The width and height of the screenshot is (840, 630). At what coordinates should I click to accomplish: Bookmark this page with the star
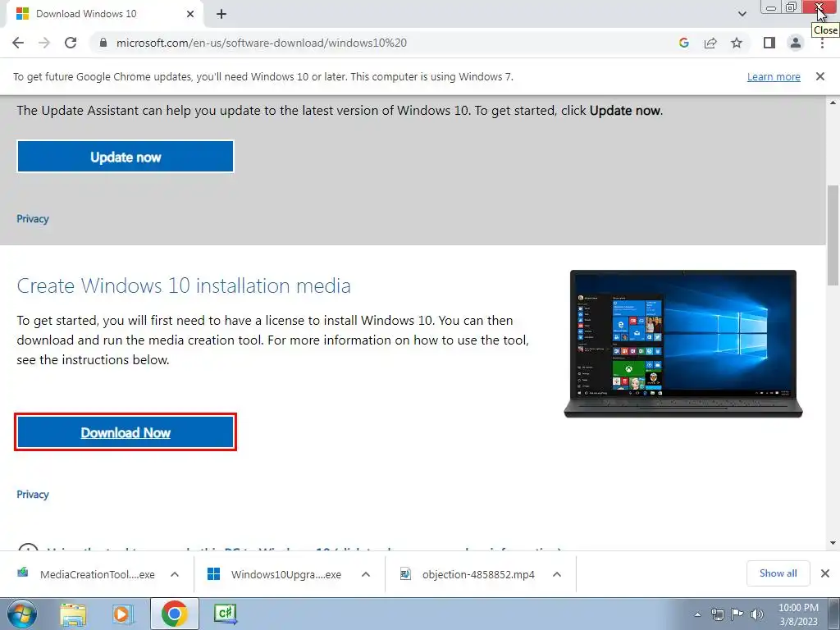point(737,43)
